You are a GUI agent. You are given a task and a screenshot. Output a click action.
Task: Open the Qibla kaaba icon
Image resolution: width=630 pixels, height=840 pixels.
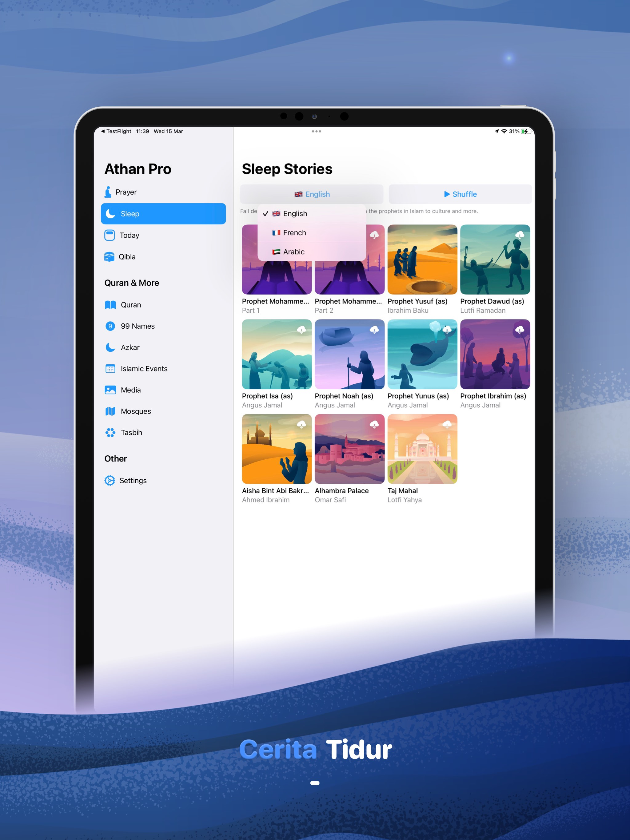click(x=110, y=257)
